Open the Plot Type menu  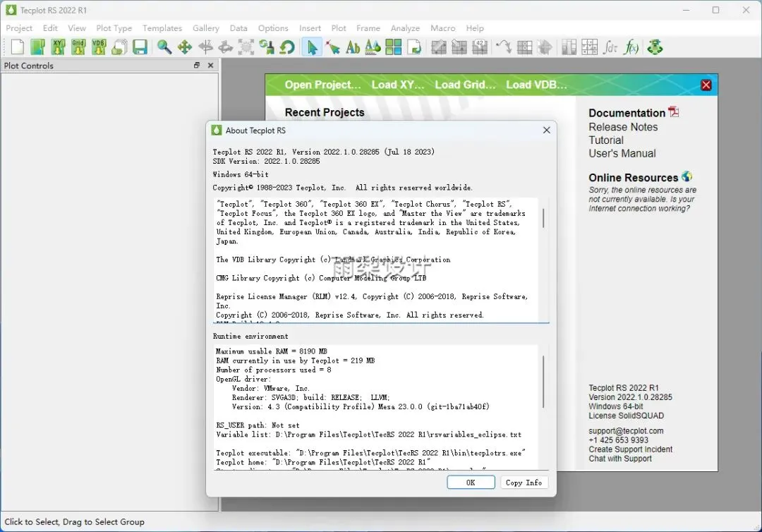[114, 28]
